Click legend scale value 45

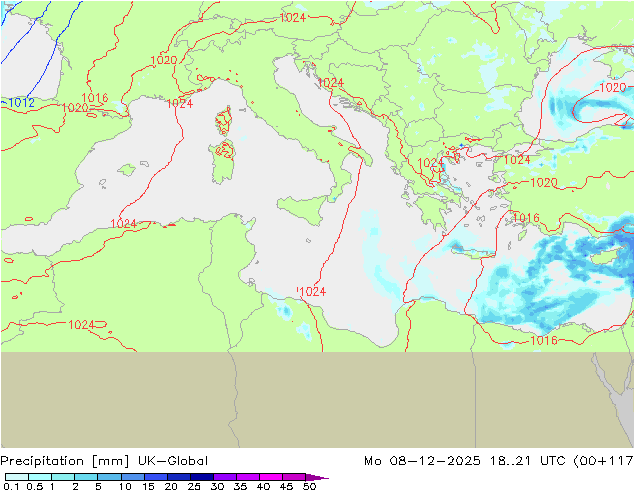tap(286, 486)
